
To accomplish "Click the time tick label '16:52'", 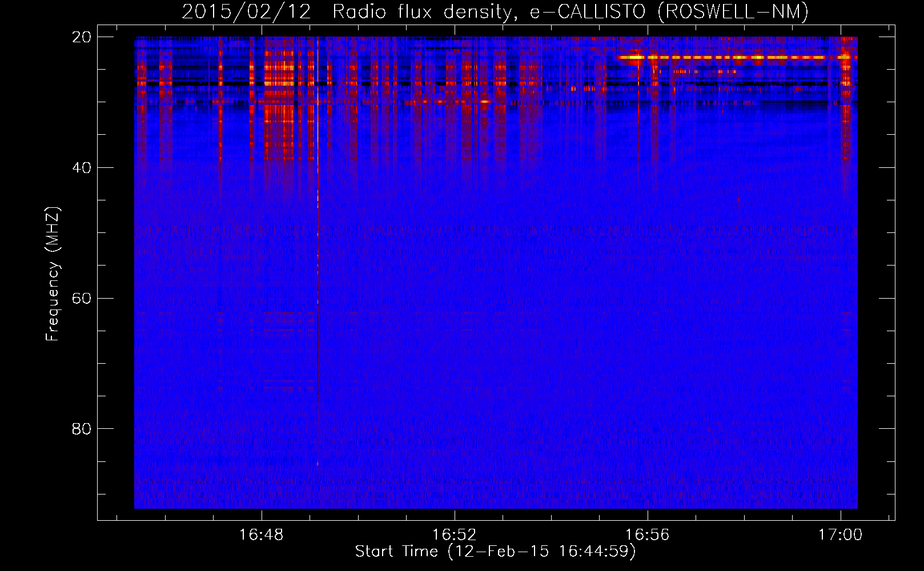I will 455,535.
